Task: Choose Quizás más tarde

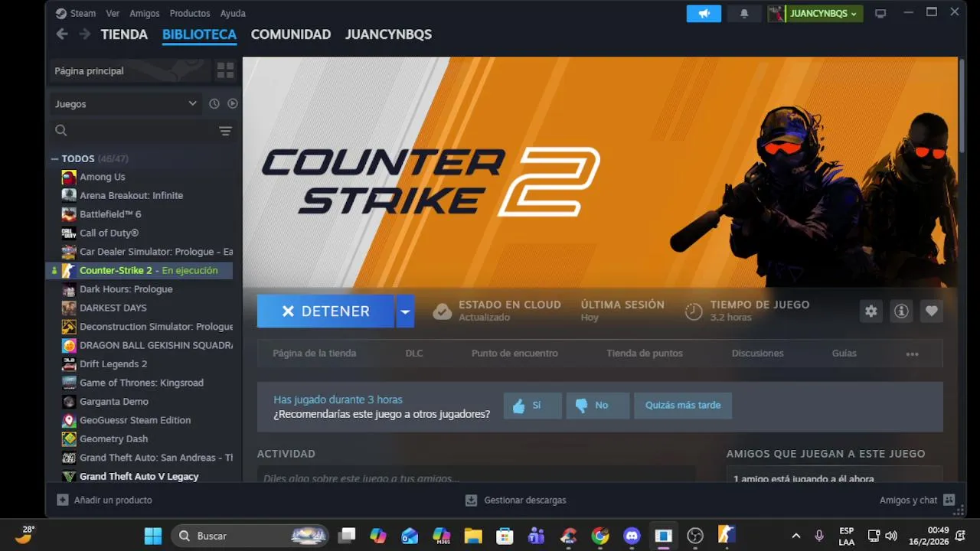Action: [683, 406]
